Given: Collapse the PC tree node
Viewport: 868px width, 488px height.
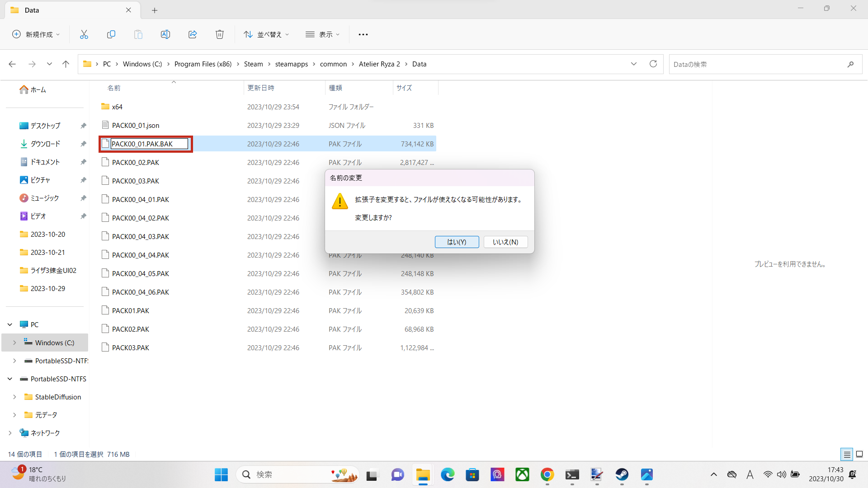Looking at the screenshot, I should click(x=10, y=324).
